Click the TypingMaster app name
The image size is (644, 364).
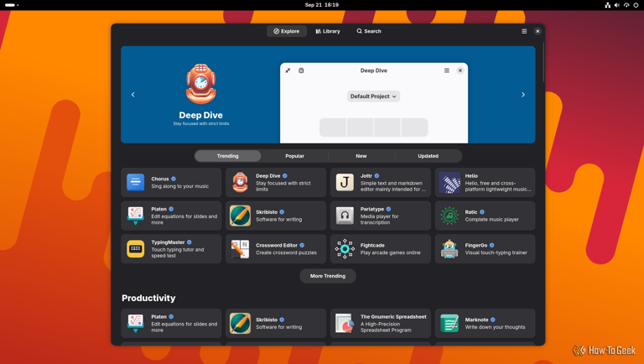168,242
